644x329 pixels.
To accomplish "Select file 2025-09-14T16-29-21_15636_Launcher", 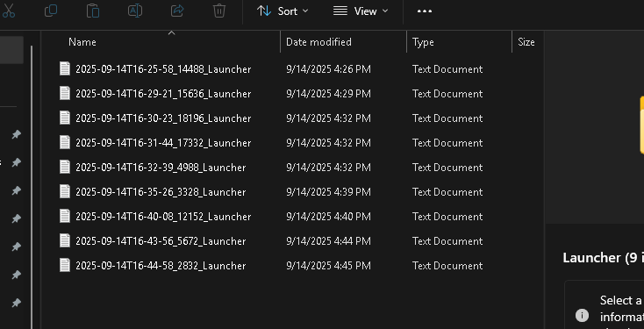I will [x=163, y=94].
